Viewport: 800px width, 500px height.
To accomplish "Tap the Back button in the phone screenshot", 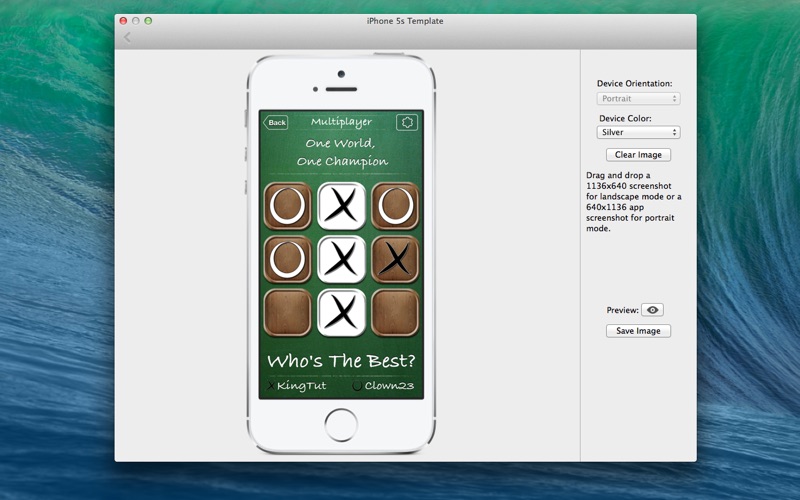I will 276,122.
